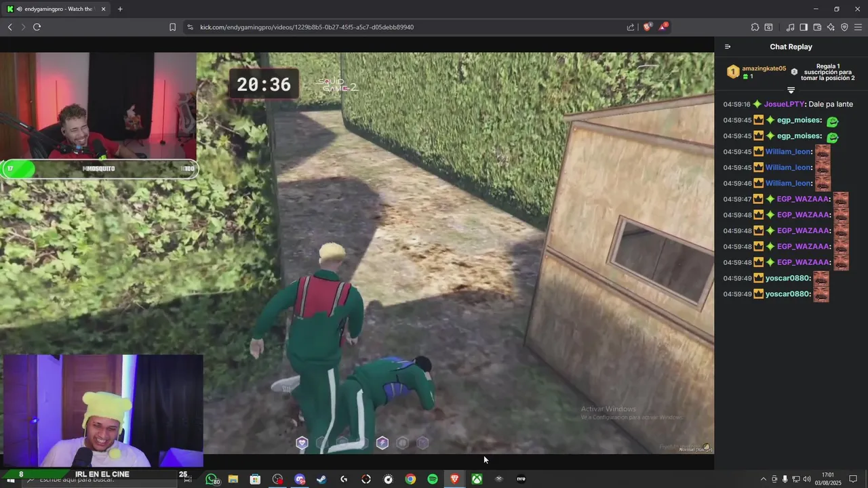The height and width of the screenshot is (488, 868).
Task: Bookmark this page icon
Action: pos(172,27)
